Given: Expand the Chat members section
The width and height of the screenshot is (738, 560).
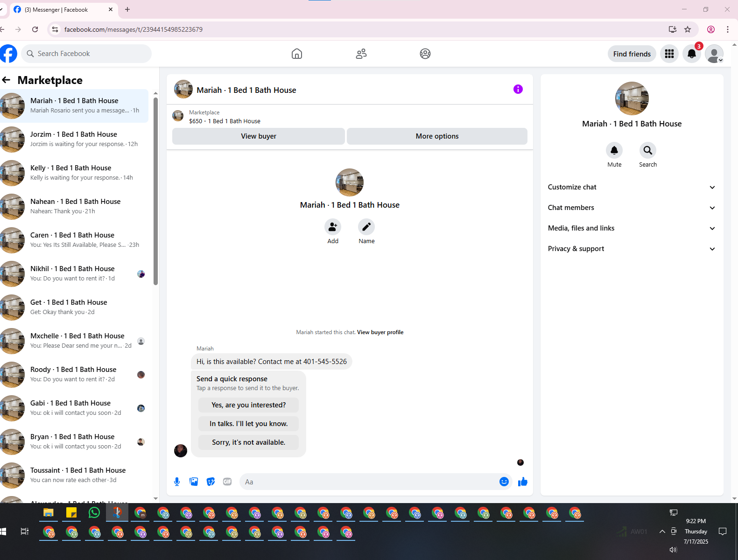Looking at the screenshot, I should click(632, 208).
